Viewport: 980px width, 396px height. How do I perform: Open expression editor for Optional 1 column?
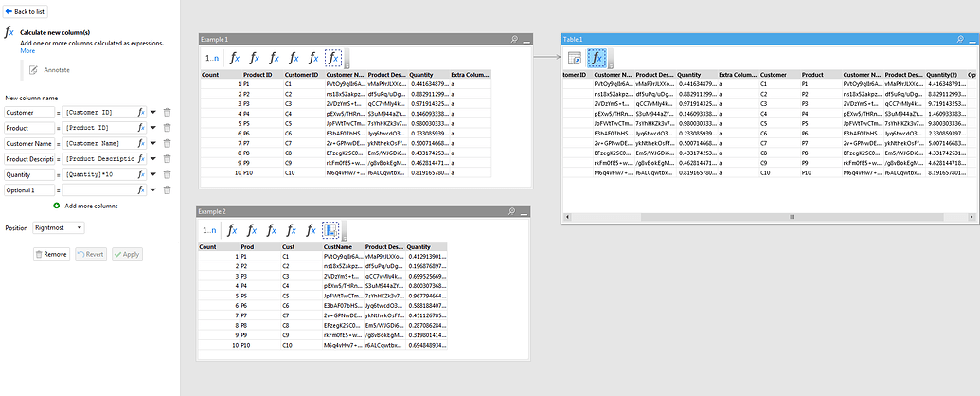[x=142, y=190]
